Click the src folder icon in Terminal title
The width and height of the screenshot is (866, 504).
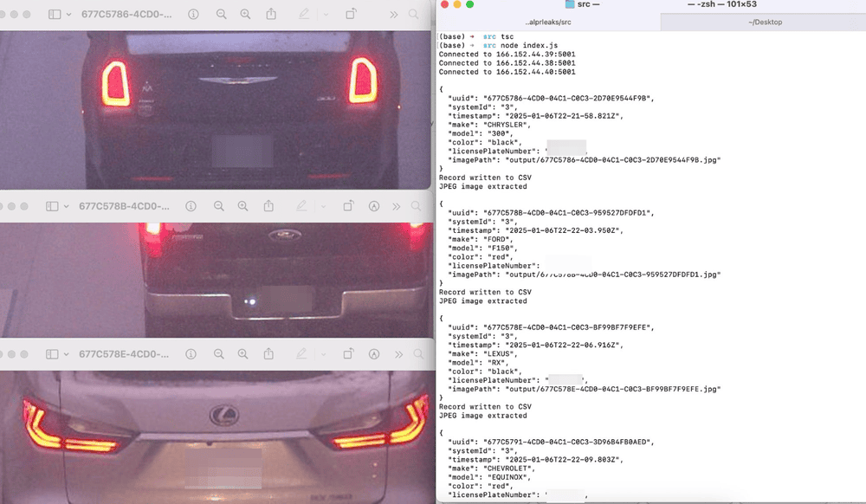(x=570, y=4)
